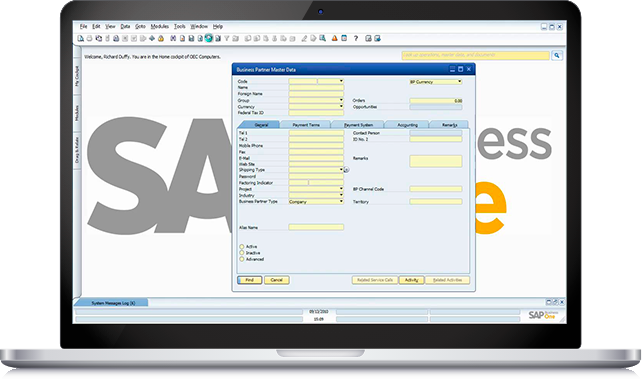
Task: Click the top search lookup field
Action: (475, 55)
